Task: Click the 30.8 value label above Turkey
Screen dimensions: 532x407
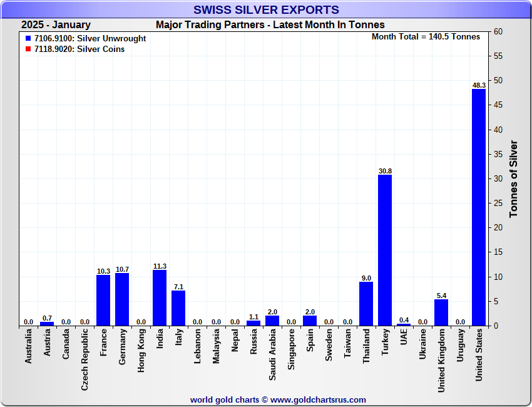Action: click(385, 171)
